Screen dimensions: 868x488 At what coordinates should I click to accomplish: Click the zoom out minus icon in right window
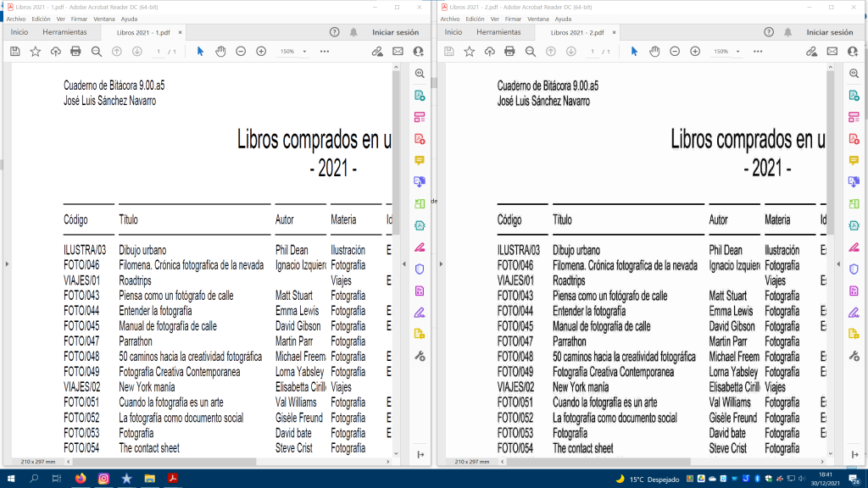tap(675, 52)
